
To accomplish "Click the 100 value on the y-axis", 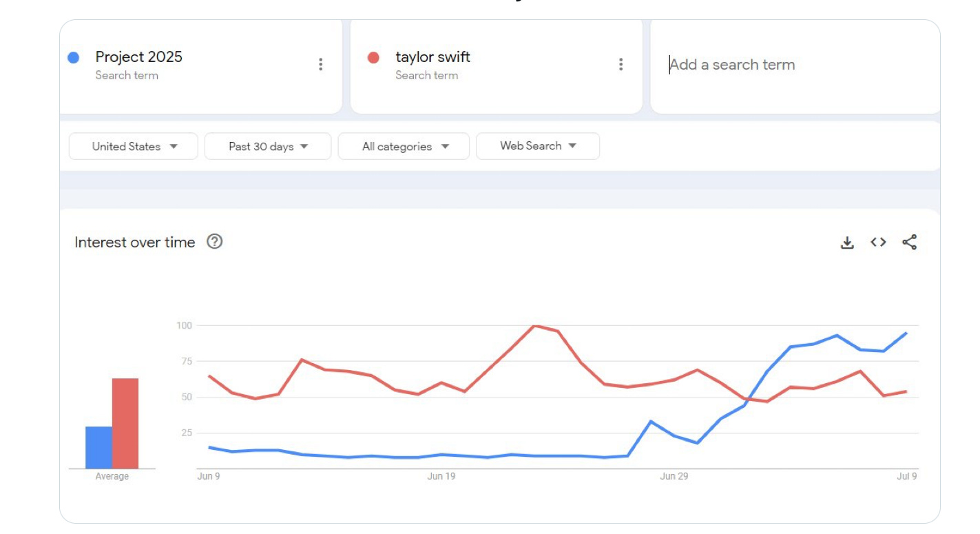I will [x=183, y=325].
